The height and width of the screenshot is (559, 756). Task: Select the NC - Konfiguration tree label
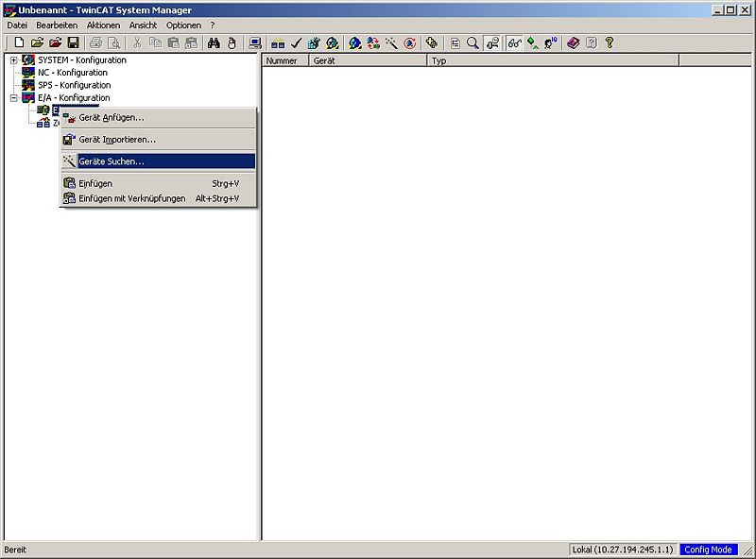click(x=73, y=73)
